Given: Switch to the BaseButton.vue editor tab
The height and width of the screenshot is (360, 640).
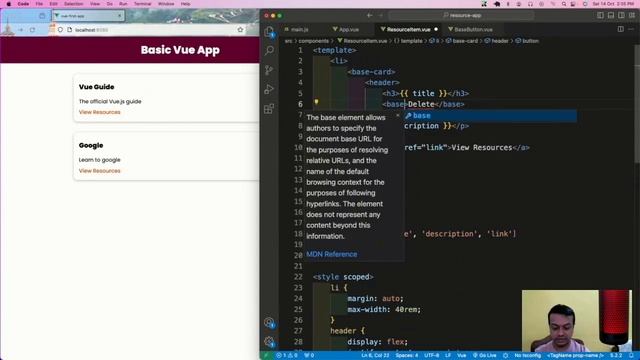Looking at the screenshot, I should [473, 29].
